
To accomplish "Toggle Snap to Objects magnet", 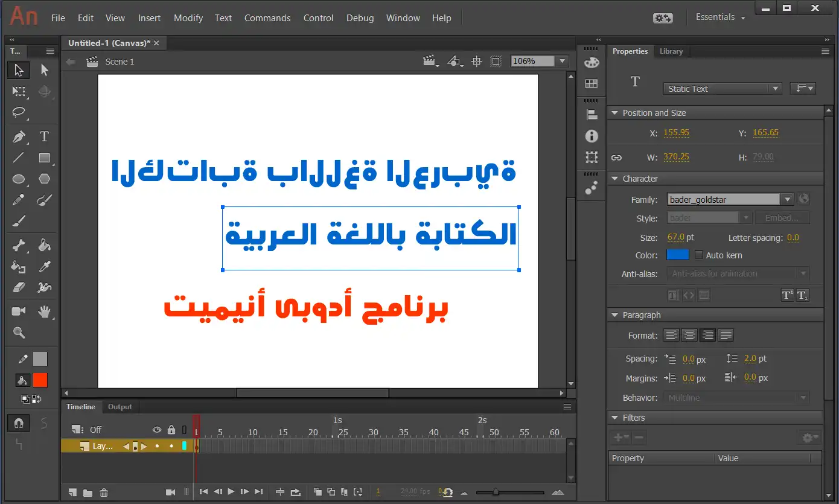I will click(x=19, y=423).
